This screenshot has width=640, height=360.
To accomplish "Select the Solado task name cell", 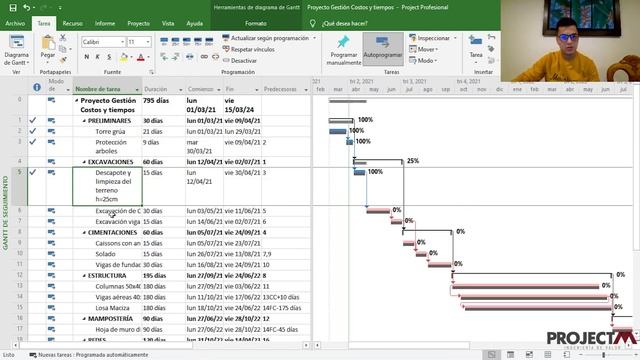I will (107, 254).
